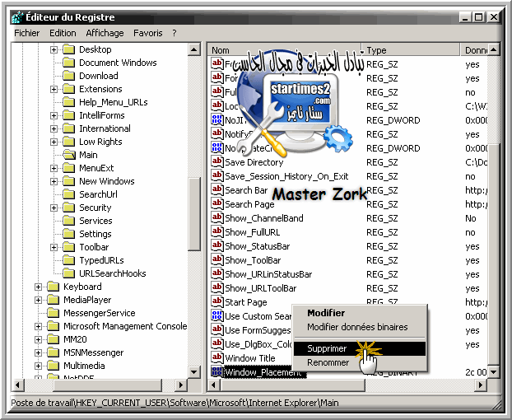
Task: Expand the Microsoft Management Console key
Action: pyautogui.click(x=38, y=326)
